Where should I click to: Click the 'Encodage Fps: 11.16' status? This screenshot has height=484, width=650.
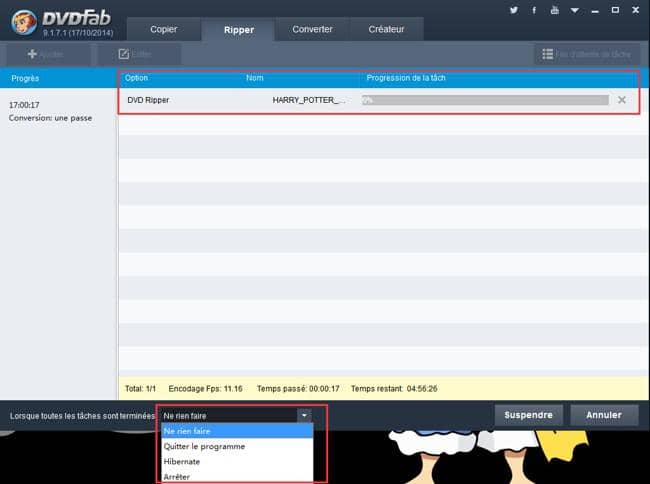(205, 389)
